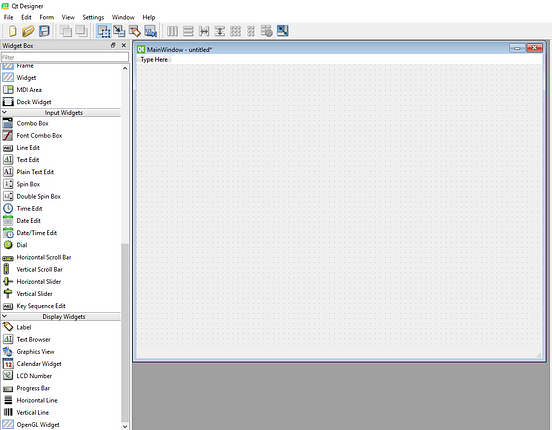Viewport: 552px width, 430px height.
Task: Click Break Layout toolbar icon
Action: click(x=266, y=31)
